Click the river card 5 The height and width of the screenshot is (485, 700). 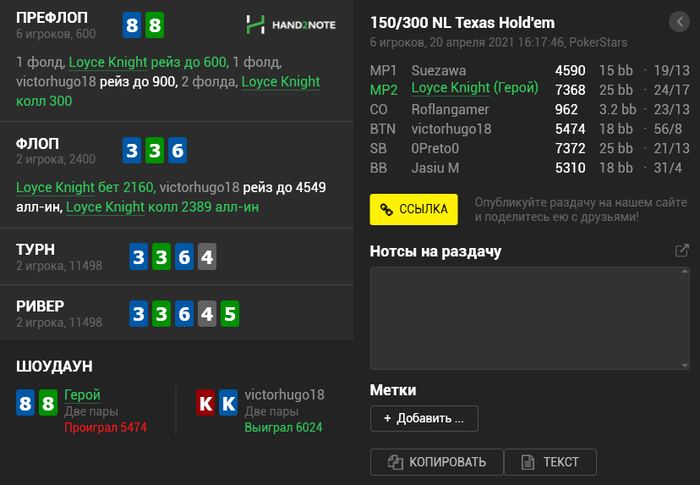pos(229,314)
